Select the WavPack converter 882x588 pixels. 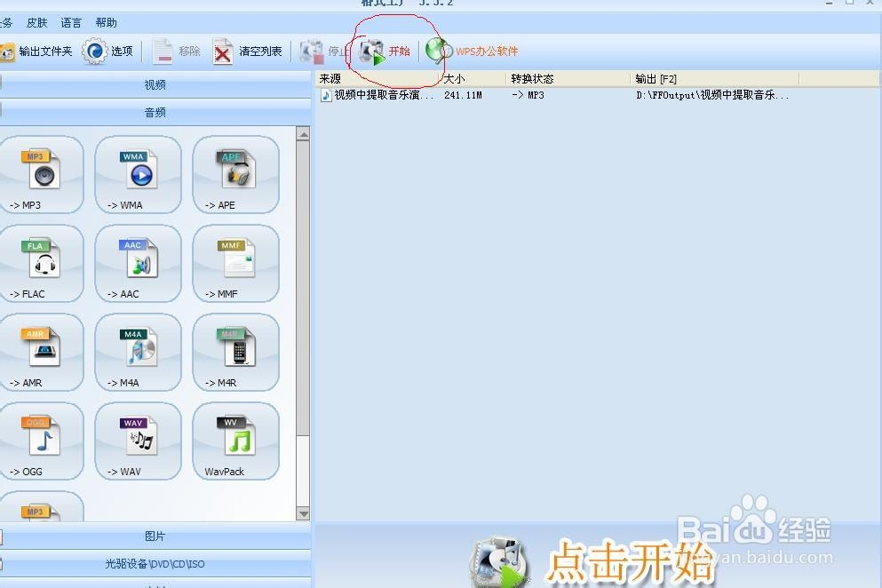[x=234, y=441]
